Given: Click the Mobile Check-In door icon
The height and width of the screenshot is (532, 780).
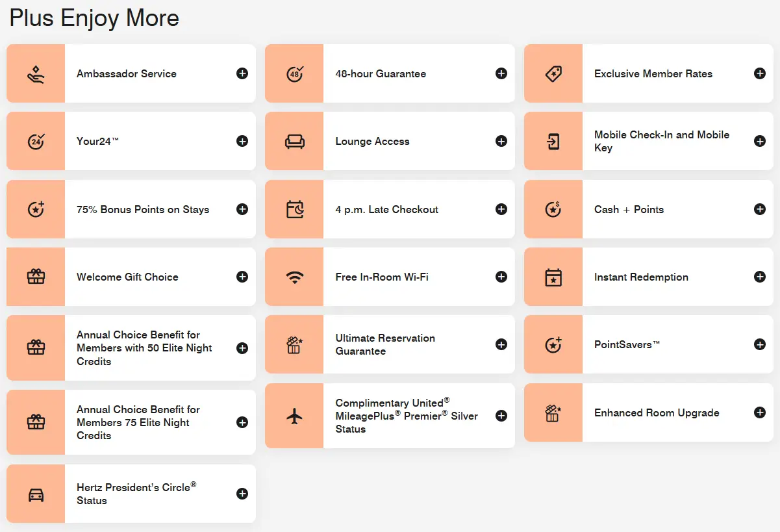Looking at the screenshot, I should [553, 142].
